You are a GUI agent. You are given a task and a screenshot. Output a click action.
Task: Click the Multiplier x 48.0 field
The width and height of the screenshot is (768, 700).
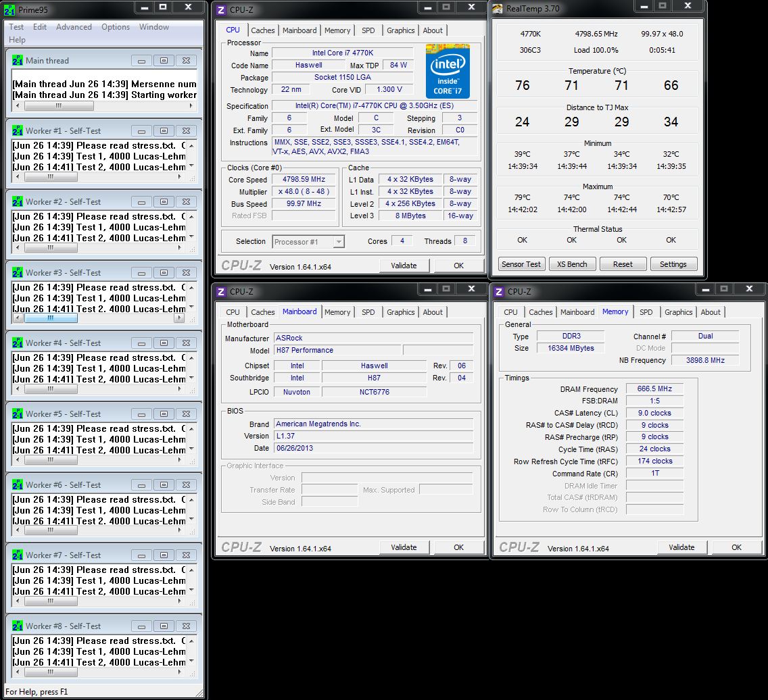(x=304, y=191)
